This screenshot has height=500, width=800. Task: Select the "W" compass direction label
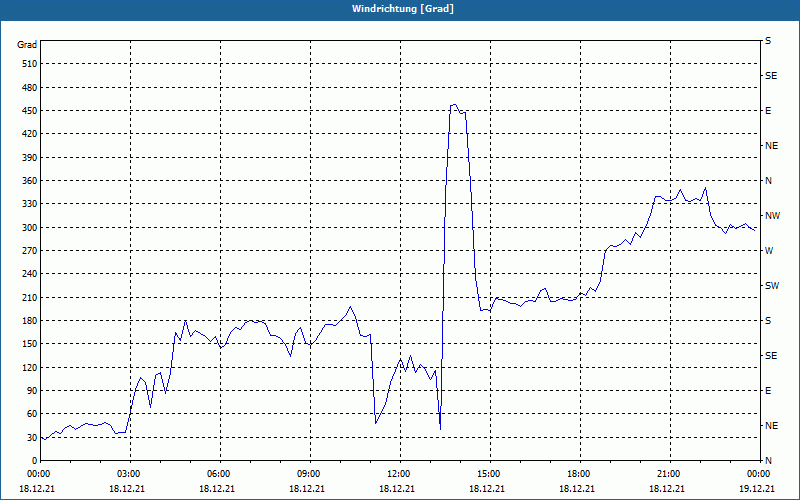coord(769,251)
